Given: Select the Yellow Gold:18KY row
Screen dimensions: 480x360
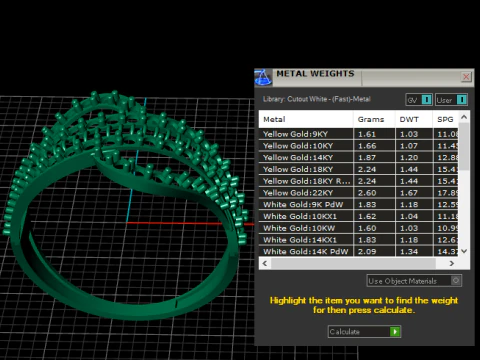Looking at the screenshot, I should 358,169.
